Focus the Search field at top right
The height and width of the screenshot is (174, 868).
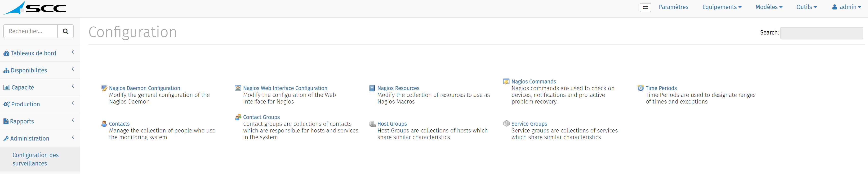pos(822,33)
